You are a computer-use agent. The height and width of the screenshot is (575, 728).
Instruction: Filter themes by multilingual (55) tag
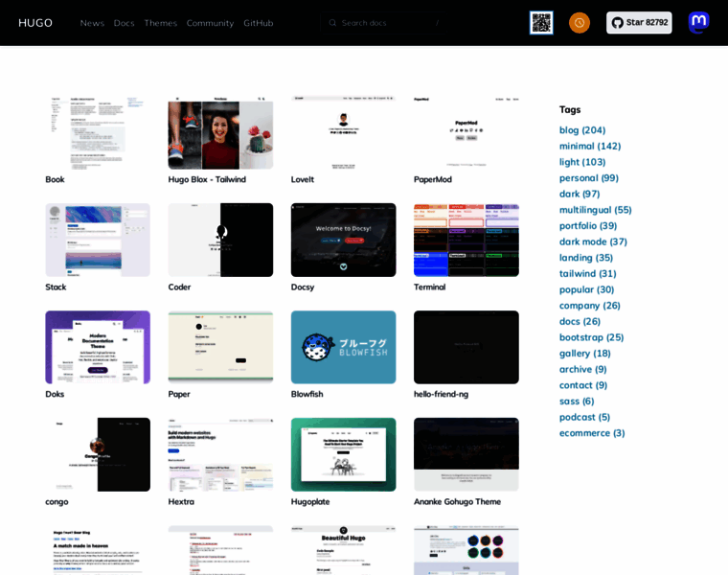tap(595, 210)
